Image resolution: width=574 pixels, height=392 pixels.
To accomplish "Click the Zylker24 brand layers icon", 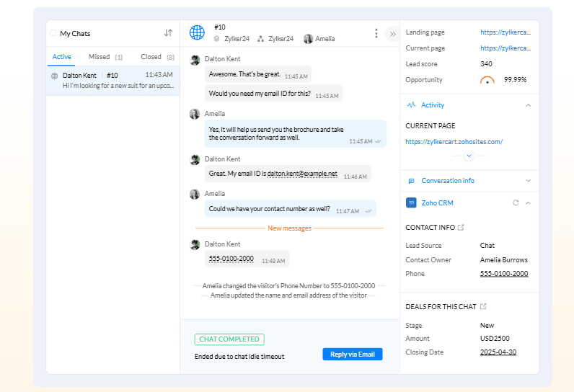I will [x=217, y=38].
